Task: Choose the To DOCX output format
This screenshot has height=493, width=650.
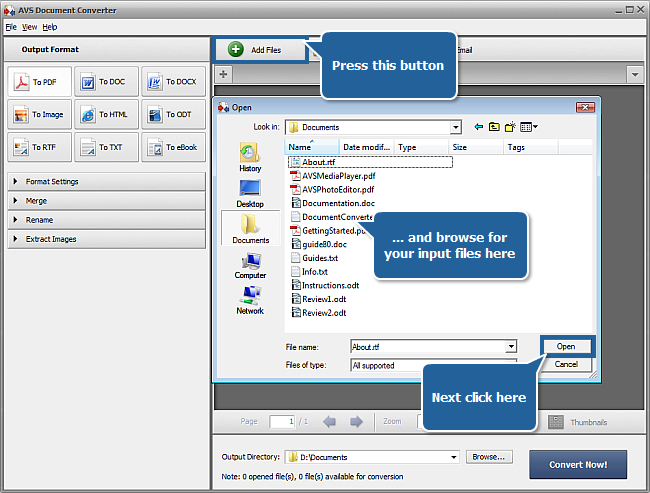Action: 173,82
